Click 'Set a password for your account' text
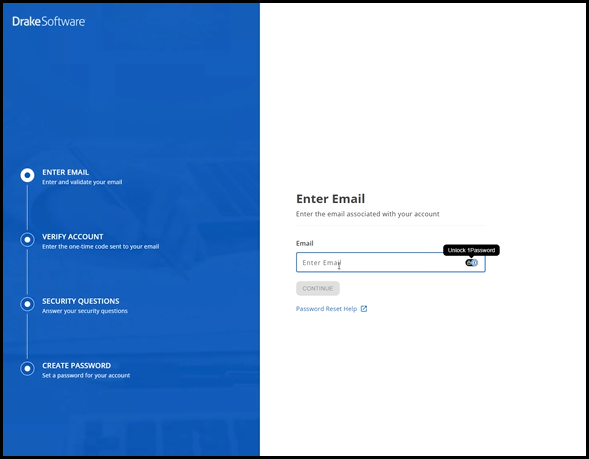 86,375
